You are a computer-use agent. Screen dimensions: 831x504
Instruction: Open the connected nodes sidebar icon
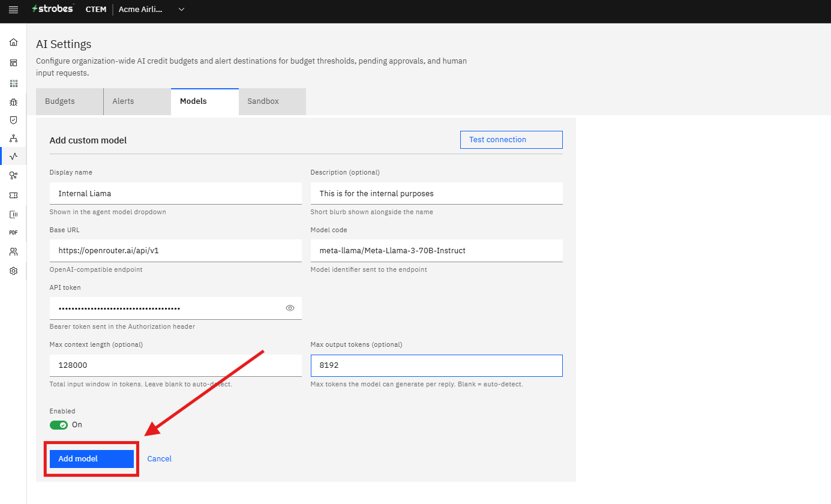(x=13, y=175)
